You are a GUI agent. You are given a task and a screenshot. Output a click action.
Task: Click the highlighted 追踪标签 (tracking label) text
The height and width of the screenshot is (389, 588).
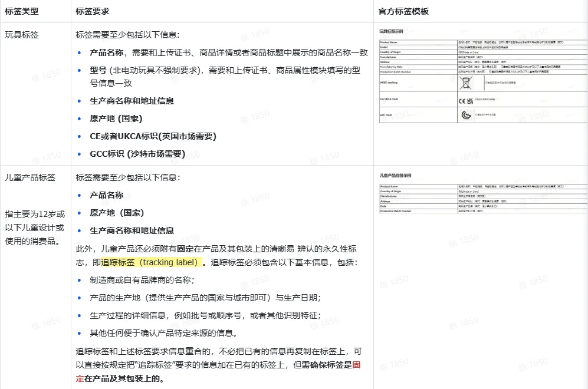151,262
